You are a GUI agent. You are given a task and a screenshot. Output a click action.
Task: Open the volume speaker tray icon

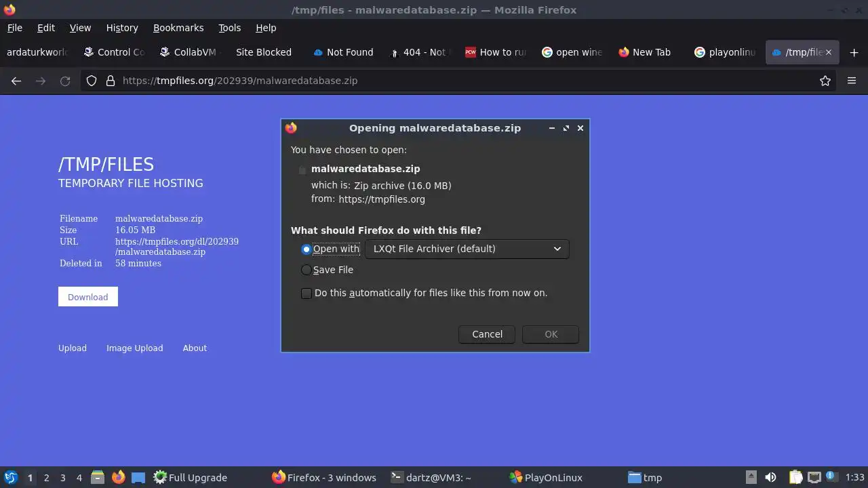(x=770, y=477)
